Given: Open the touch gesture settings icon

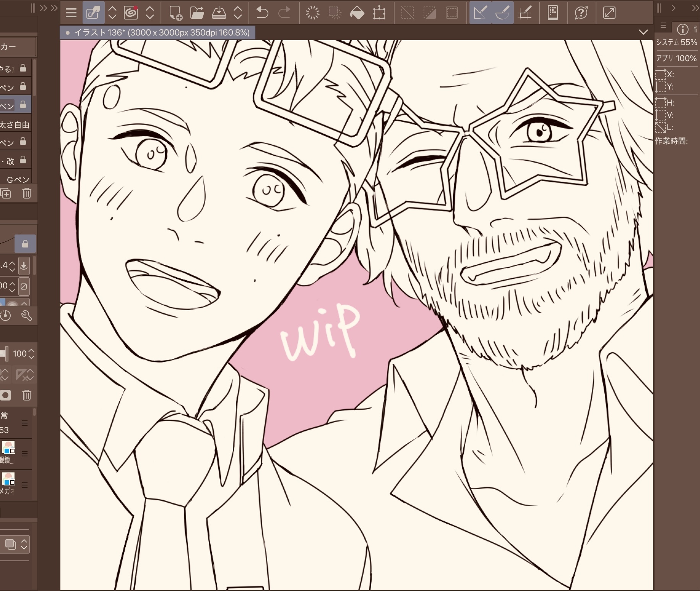Looking at the screenshot, I should [553, 13].
